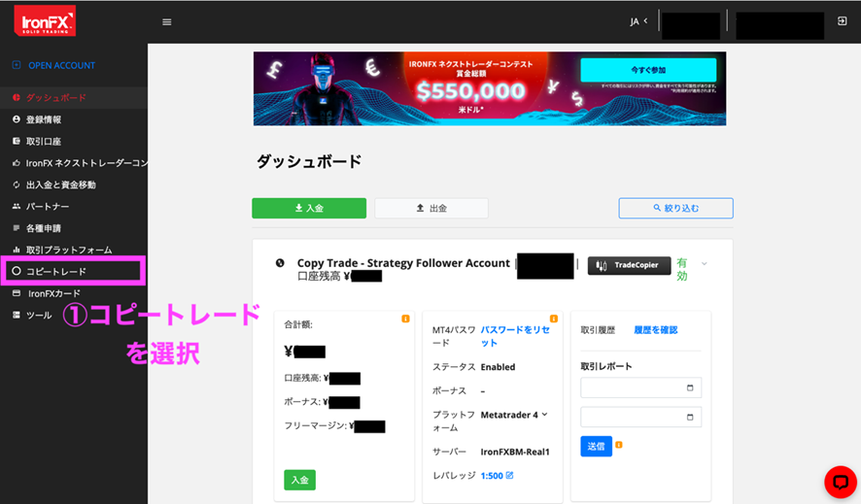Click the 絞り込む filter button
The width and height of the screenshot is (861, 504).
(675, 208)
